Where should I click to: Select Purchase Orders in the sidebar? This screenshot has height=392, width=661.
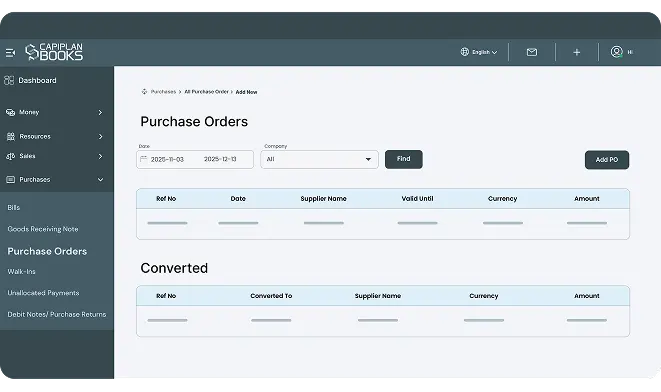pyautogui.click(x=47, y=251)
